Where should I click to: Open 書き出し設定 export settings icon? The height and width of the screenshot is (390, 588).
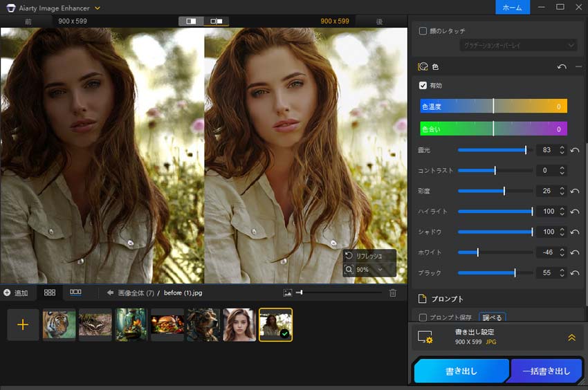pyautogui.click(x=425, y=337)
